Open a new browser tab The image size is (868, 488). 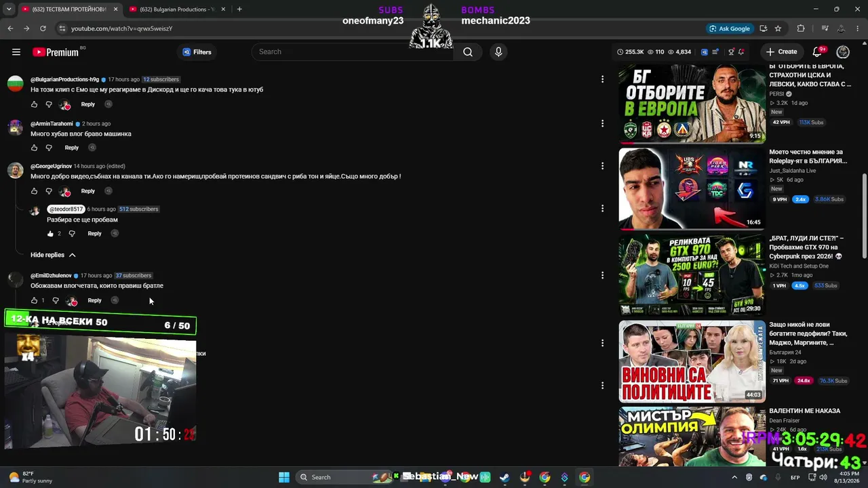click(x=239, y=9)
